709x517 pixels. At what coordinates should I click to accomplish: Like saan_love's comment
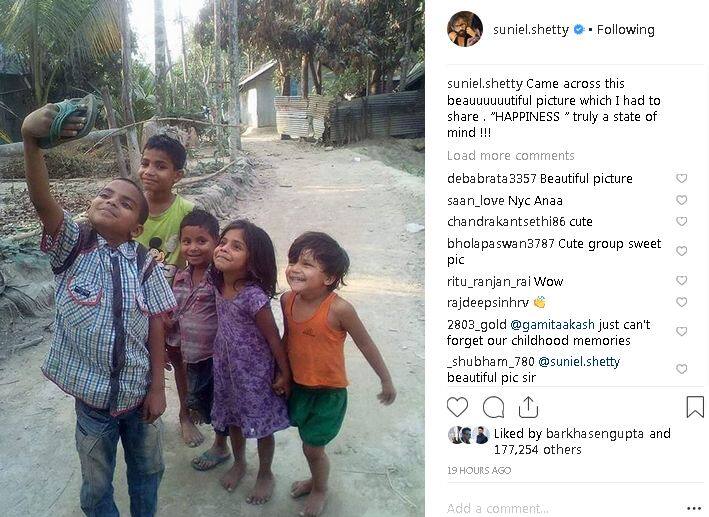[682, 201]
